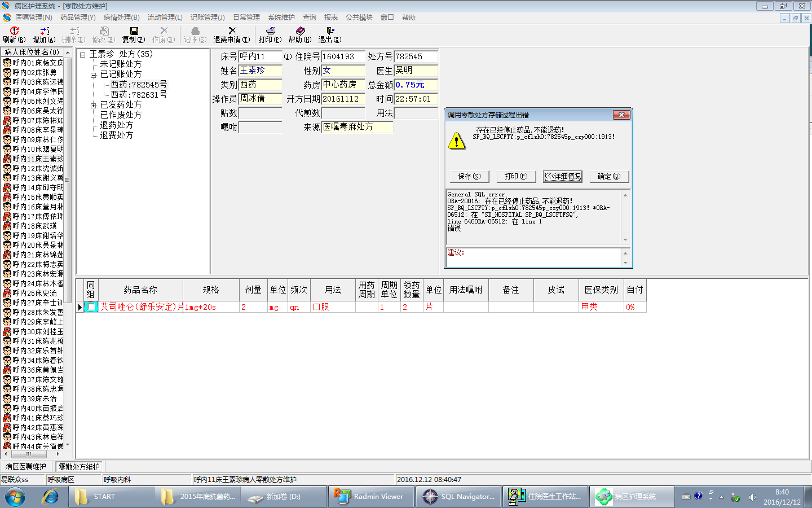Click the volume speaker tray icon
812x508 pixels.
pyautogui.click(x=752, y=497)
